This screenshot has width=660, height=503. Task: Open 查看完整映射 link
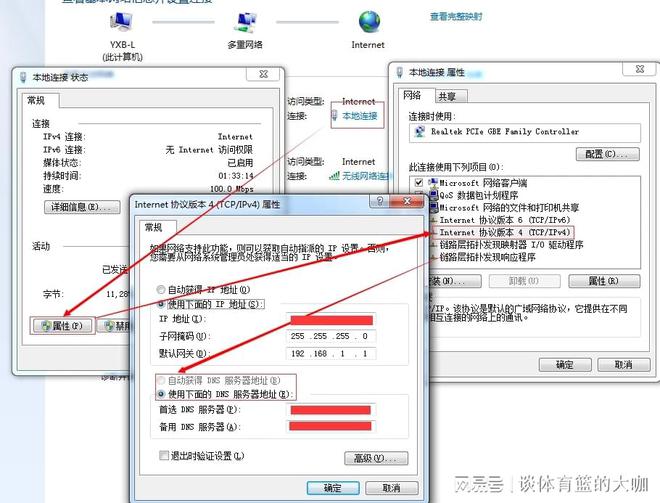[456, 17]
